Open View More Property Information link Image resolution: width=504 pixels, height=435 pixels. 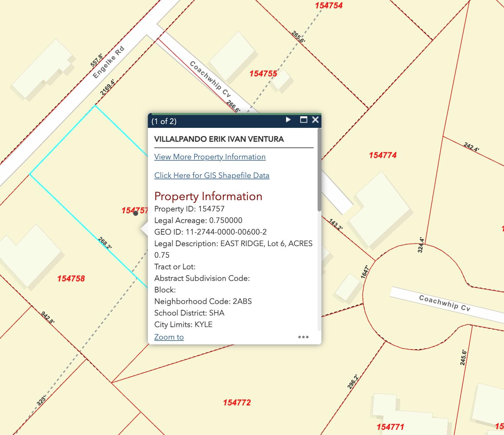tap(210, 157)
